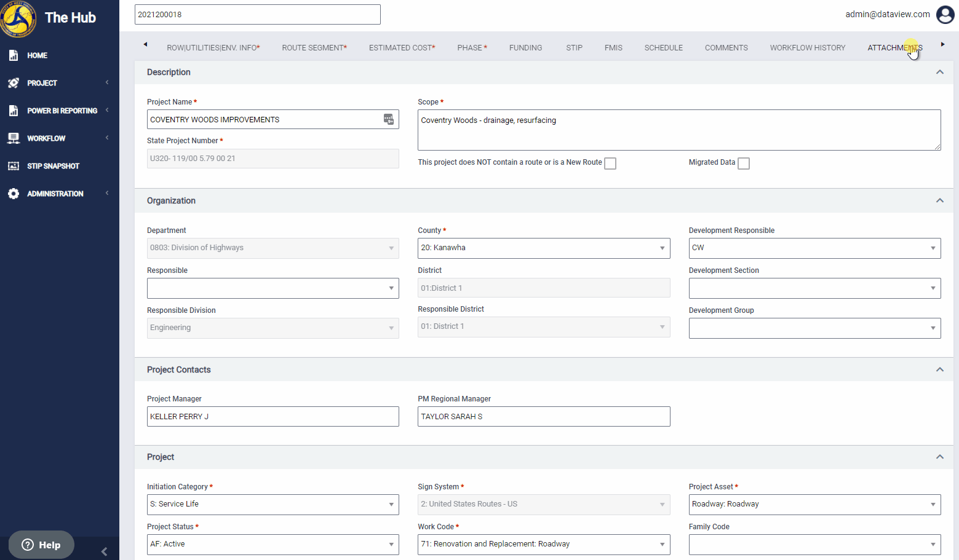Toggle the Migrated Data checkbox

click(x=744, y=164)
